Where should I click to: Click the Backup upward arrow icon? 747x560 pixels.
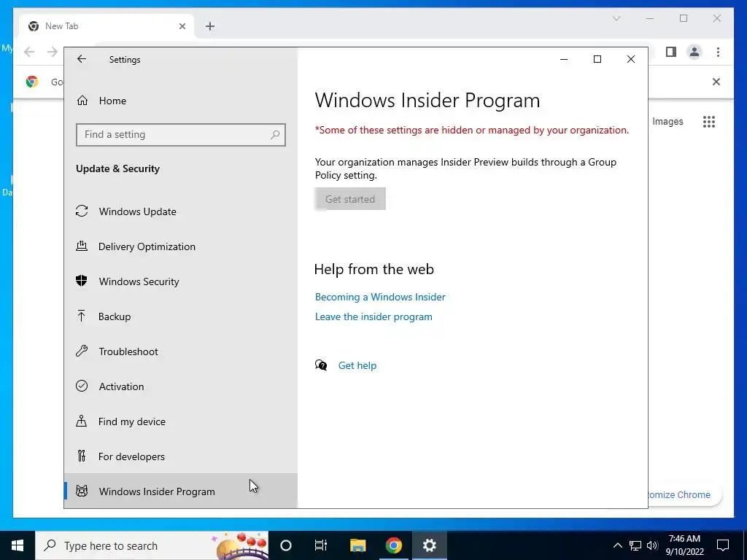tap(82, 316)
